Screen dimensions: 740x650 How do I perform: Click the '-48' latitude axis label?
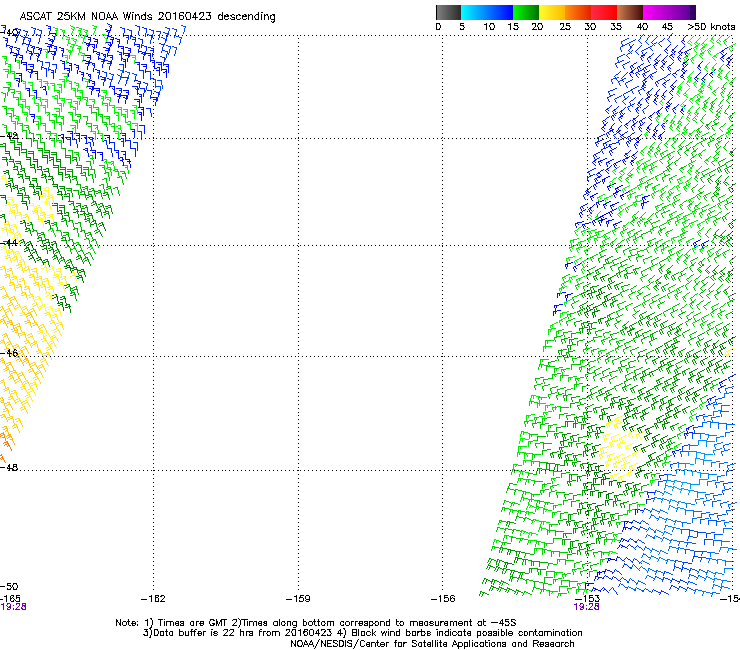9,467
